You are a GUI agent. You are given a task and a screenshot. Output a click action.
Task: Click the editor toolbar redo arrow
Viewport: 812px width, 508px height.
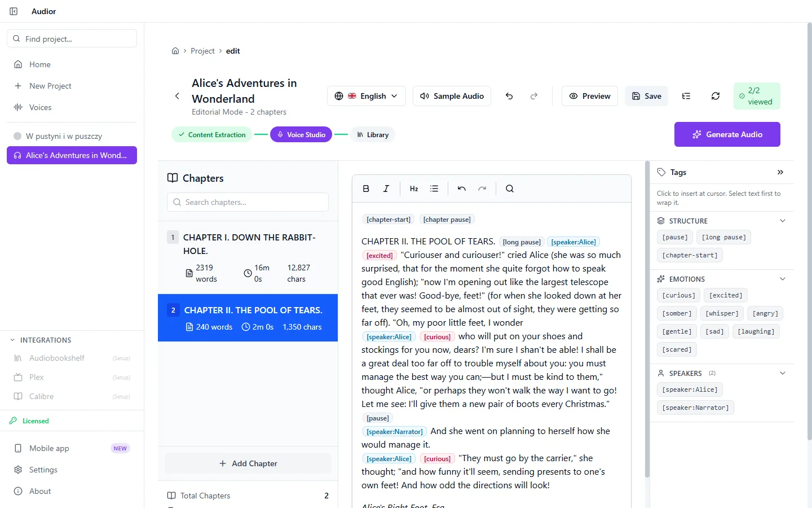click(x=482, y=189)
